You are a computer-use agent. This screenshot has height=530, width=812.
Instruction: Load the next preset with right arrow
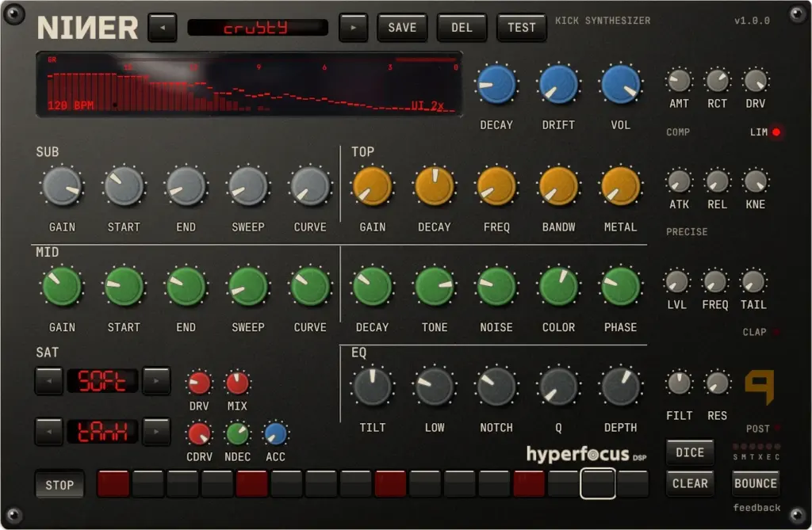(x=353, y=28)
